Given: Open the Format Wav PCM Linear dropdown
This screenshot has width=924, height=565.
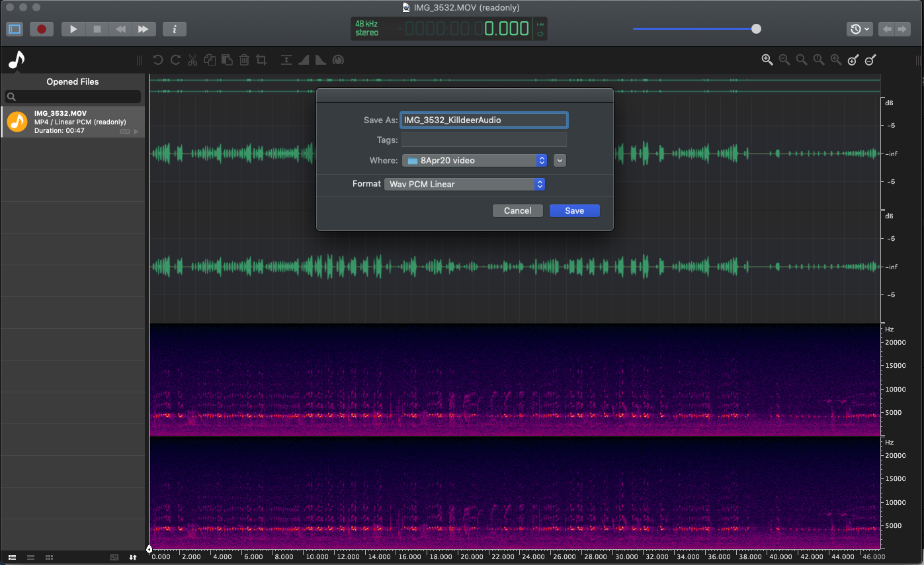Looking at the screenshot, I should pyautogui.click(x=464, y=184).
